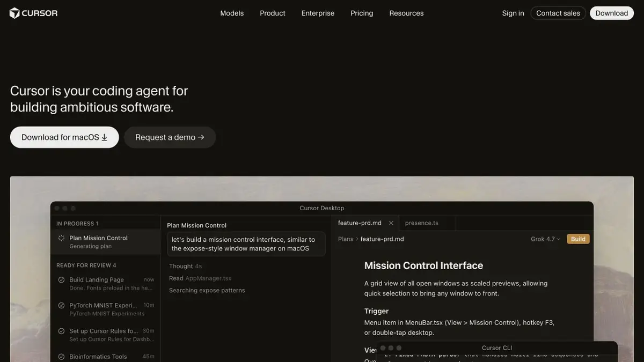Open the Product menu in navigation
Screen dimensions: 644x362
pyautogui.click(x=273, y=13)
